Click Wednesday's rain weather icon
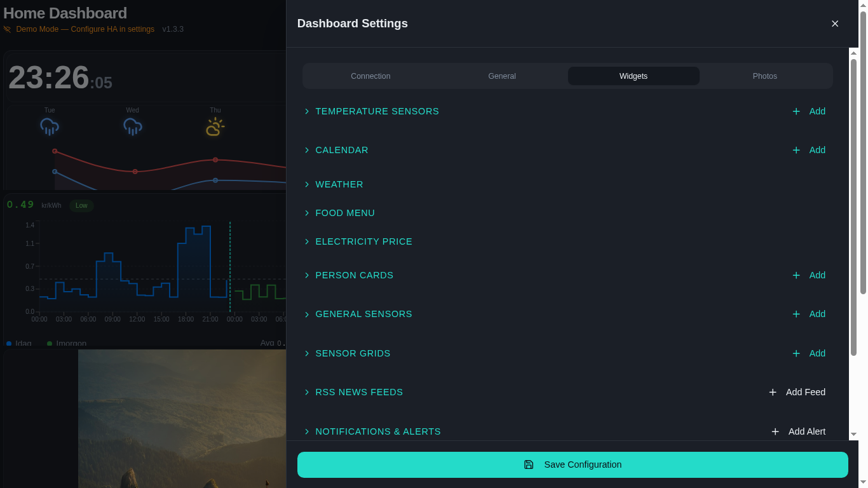This screenshot has width=868, height=488. coord(132,126)
